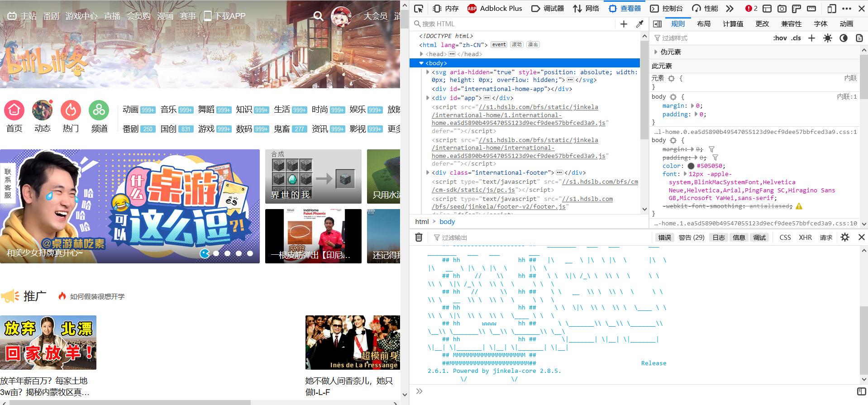Show more devtools tabs via double chevron
Viewport: 868px width, 405px height.
click(x=730, y=9)
